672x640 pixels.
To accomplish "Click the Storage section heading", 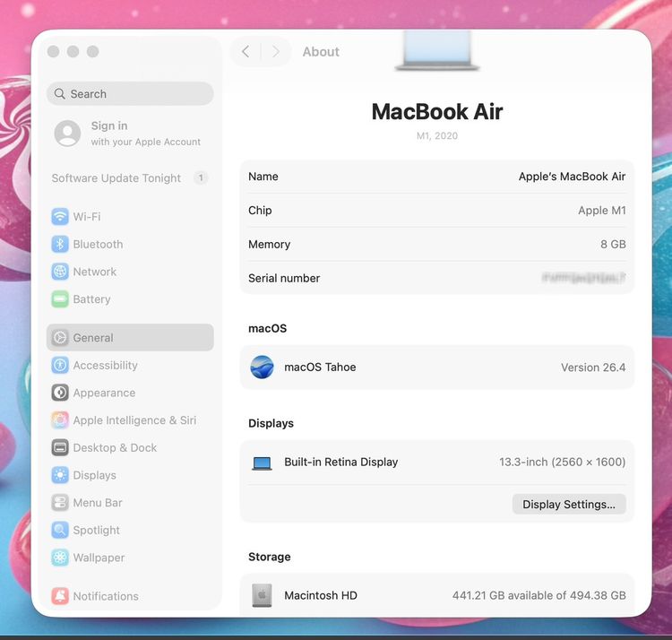I will click(269, 557).
